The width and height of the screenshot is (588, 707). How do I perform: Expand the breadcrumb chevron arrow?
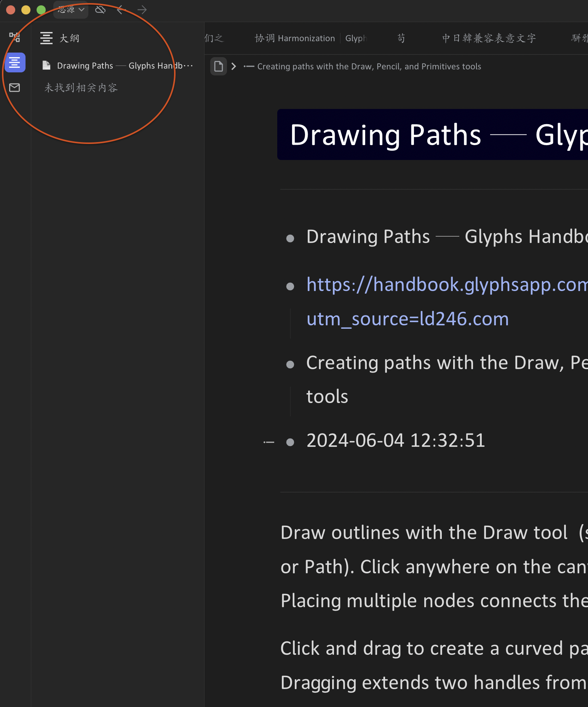[234, 66]
